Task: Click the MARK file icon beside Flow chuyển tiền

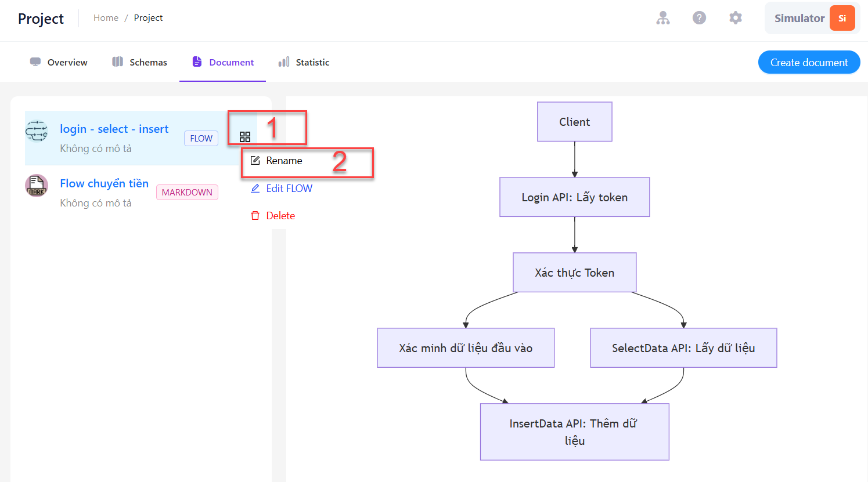Action: click(x=37, y=186)
